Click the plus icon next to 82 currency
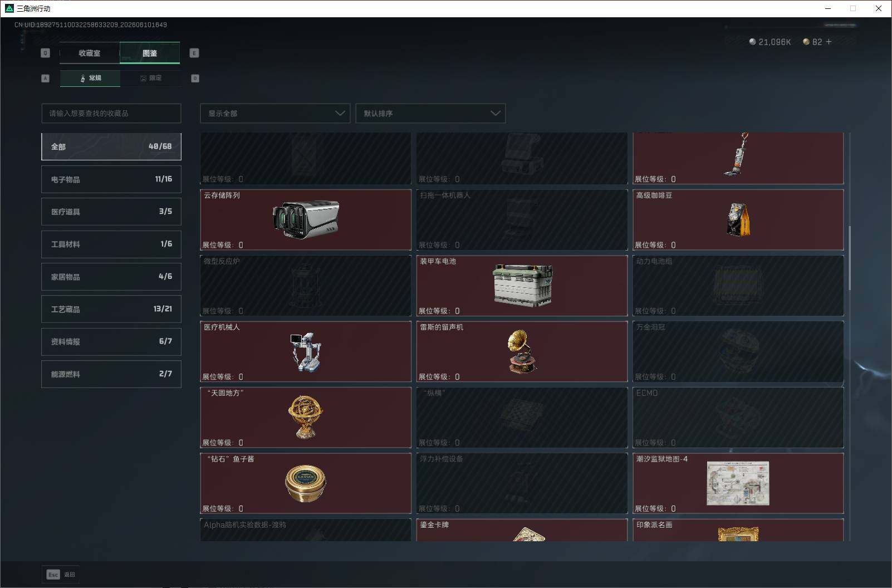 point(829,42)
